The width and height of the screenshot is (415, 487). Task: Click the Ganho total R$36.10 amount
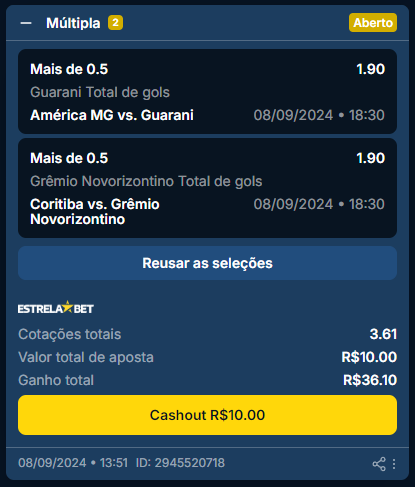(370, 380)
